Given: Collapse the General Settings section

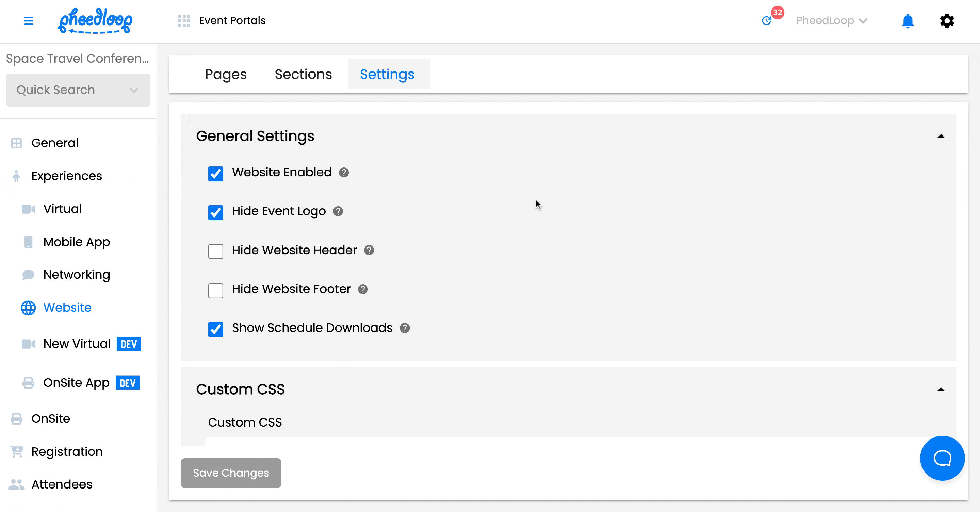Looking at the screenshot, I should coord(941,136).
